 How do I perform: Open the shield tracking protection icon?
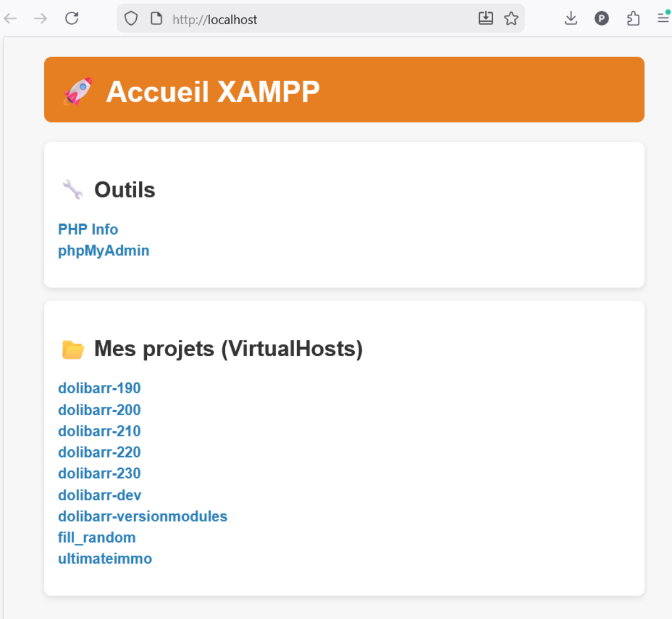131,18
